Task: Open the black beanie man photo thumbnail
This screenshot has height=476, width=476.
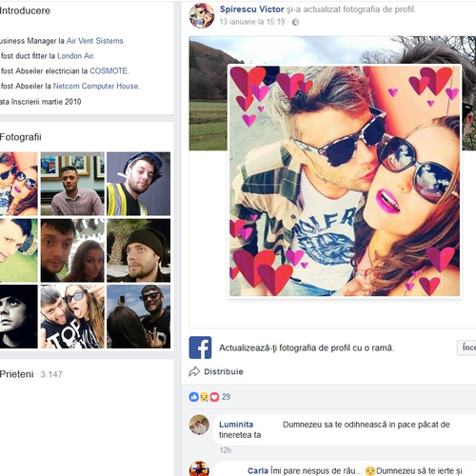Action: point(138,250)
